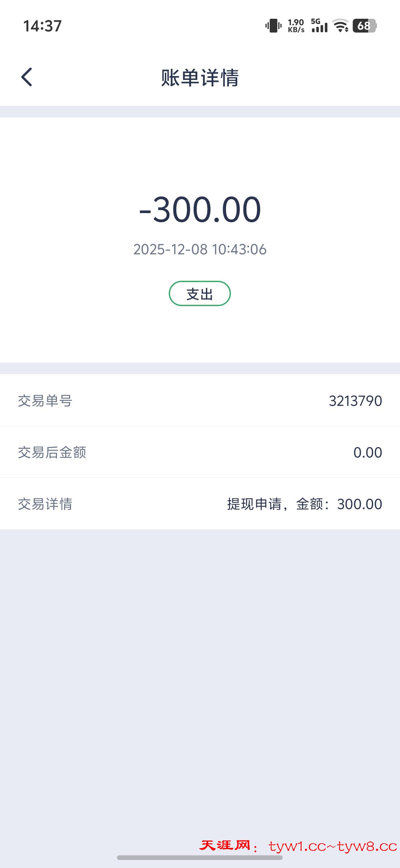Tap the vibrate mode status icon
The width and height of the screenshot is (400, 868).
click(x=273, y=26)
